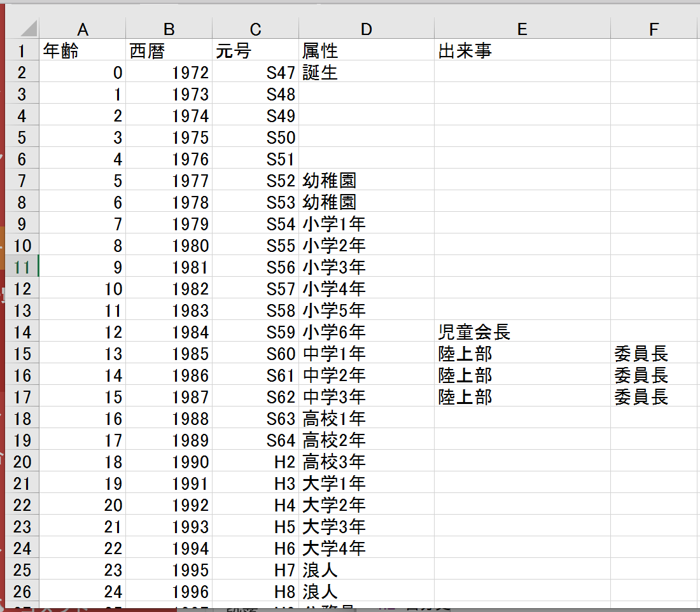Viewport: 700px width, 612px height.
Task: Select the H8 cell
Action: [x=255, y=592]
